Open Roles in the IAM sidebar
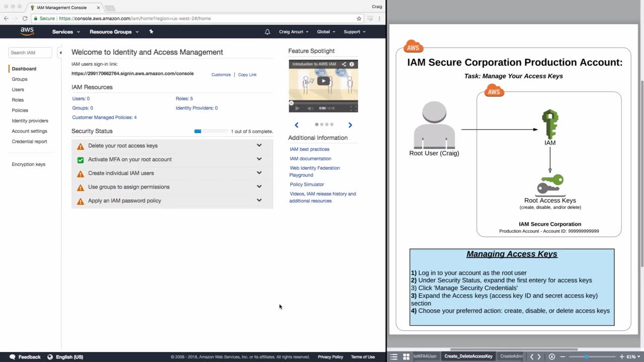Image resolution: width=644 pixels, height=362 pixels. (18, 100)
